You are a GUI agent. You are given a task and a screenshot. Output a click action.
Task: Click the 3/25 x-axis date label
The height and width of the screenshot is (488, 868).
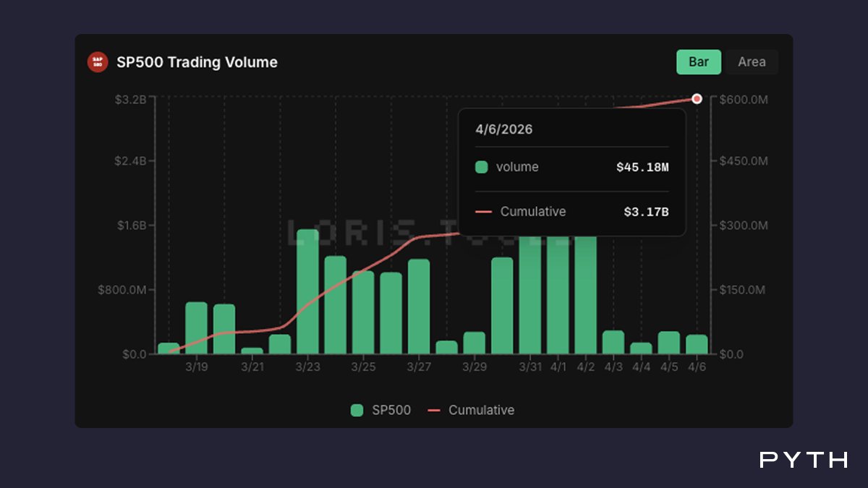click(363, 367)
